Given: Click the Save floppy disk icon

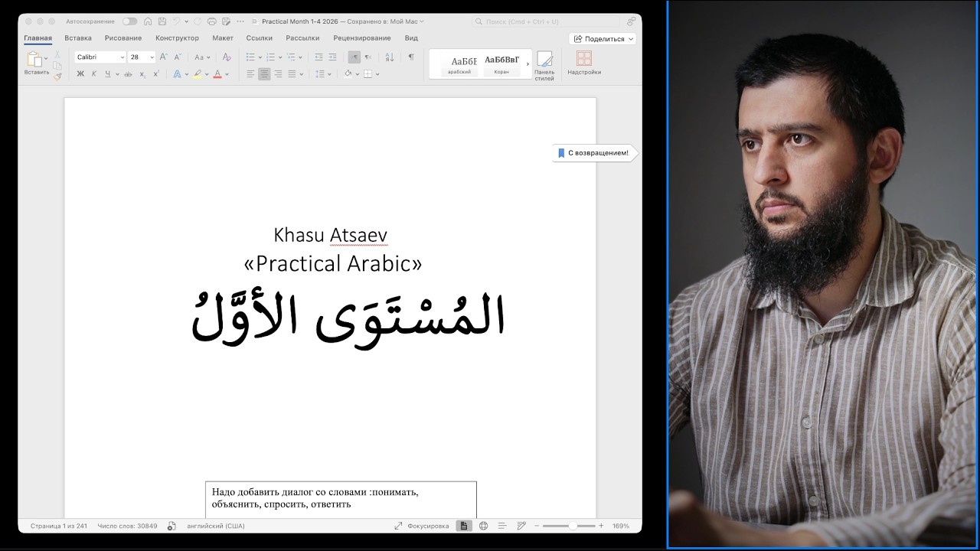Looking at the screenshot, I should [x=162, y=21].
